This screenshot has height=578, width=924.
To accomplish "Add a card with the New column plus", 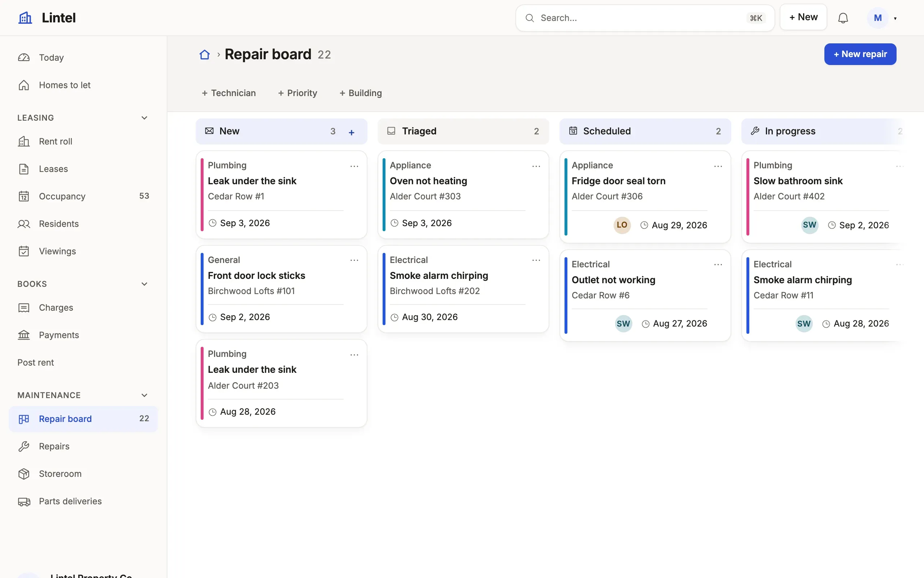I will 352,132.
